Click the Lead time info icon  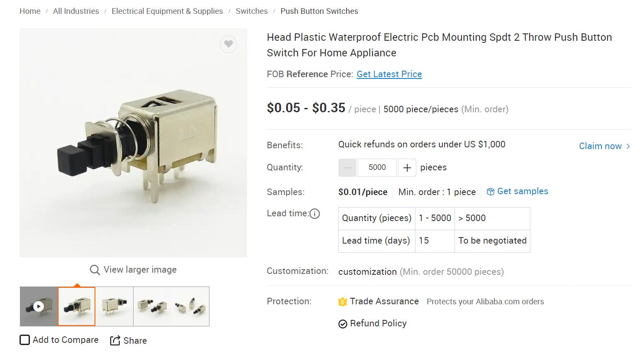pos(315,214)
